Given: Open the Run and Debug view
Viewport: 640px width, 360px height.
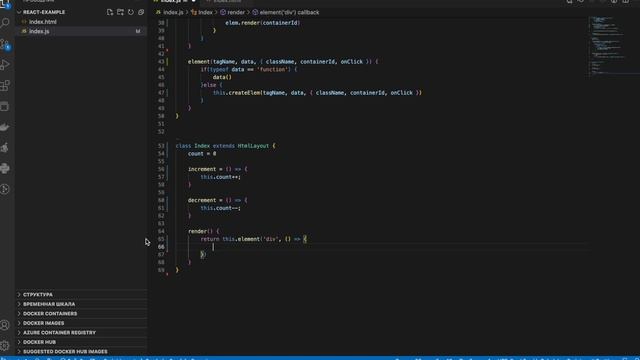Looking at the screenshot, I should click(x=5, y=64).
